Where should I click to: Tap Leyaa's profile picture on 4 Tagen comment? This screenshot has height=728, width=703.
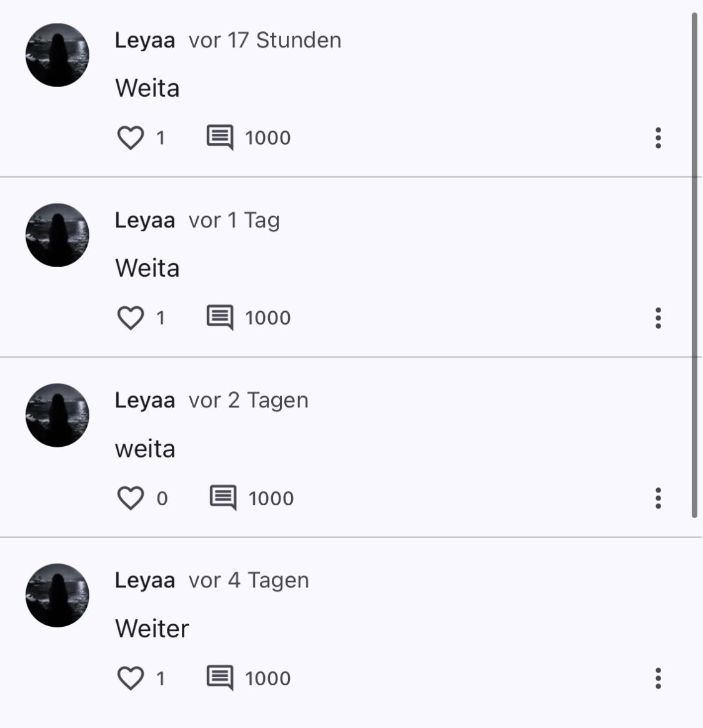[57, 595]
